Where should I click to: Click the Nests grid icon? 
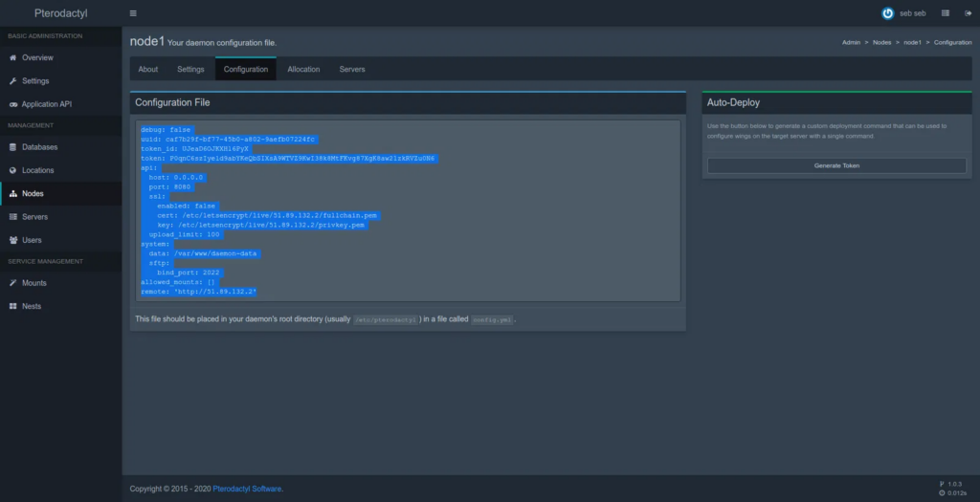12,306
